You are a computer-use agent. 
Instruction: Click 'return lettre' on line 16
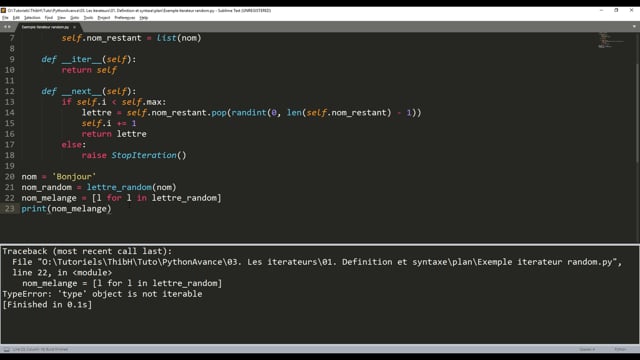click(114, 134)
